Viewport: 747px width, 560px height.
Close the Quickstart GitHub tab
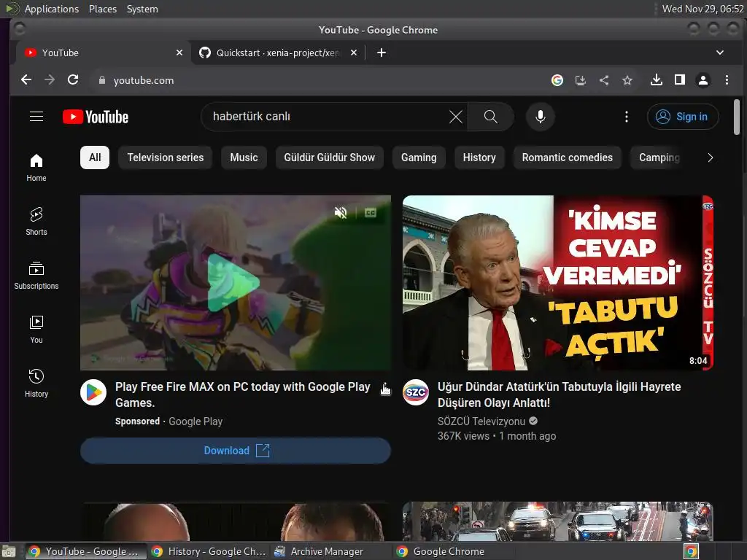tap(354, 52)
